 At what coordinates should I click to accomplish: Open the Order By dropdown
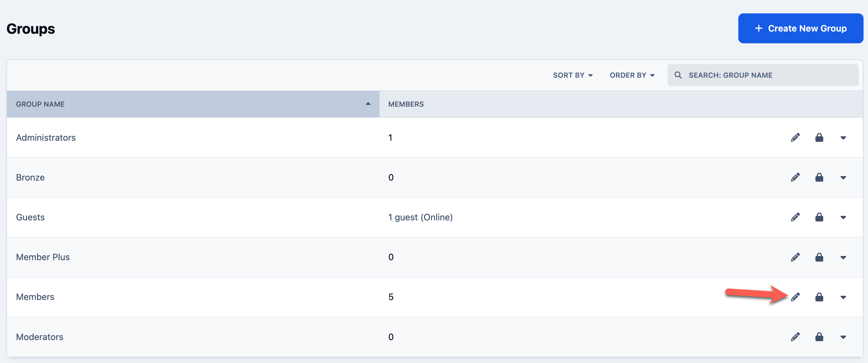coord(632,75)
